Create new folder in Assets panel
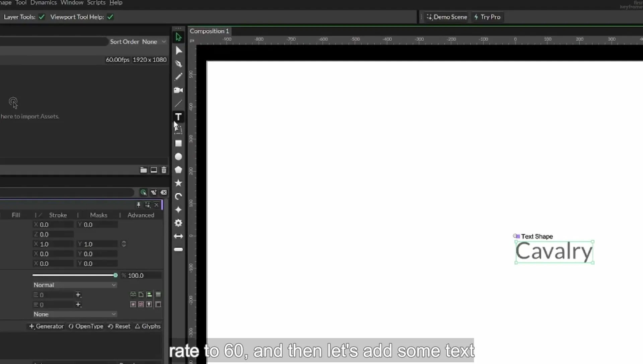The height and width of the screenshot is (364, 643). pyautogui.click(x=143, y=170)
